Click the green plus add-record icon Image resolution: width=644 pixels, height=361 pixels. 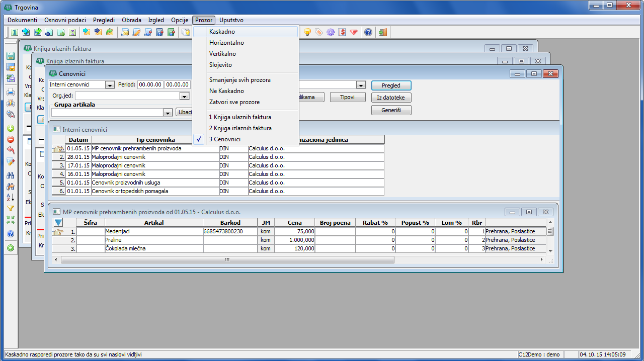pyautogui.click(x=11, y=129)
